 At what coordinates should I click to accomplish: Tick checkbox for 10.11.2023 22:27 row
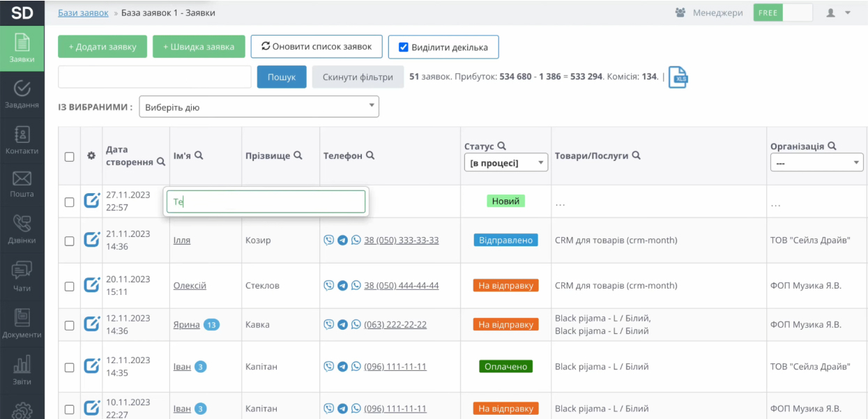click(69, 409)
